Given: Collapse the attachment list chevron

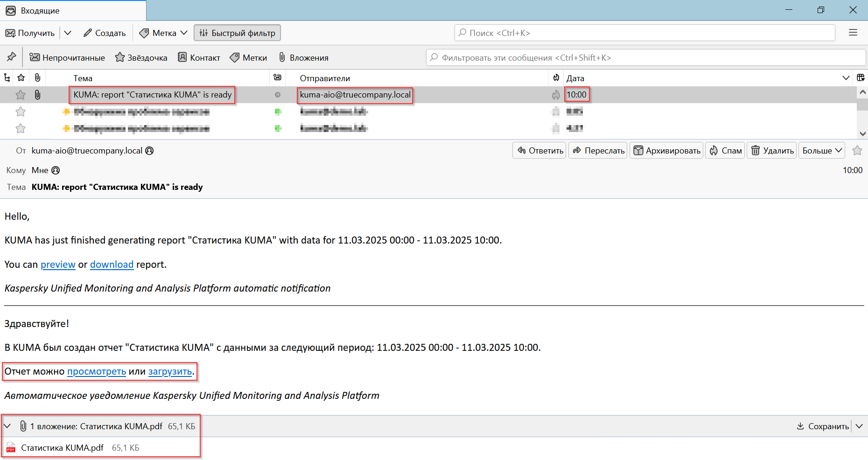Looking at the screenshot, I should 7,426.
